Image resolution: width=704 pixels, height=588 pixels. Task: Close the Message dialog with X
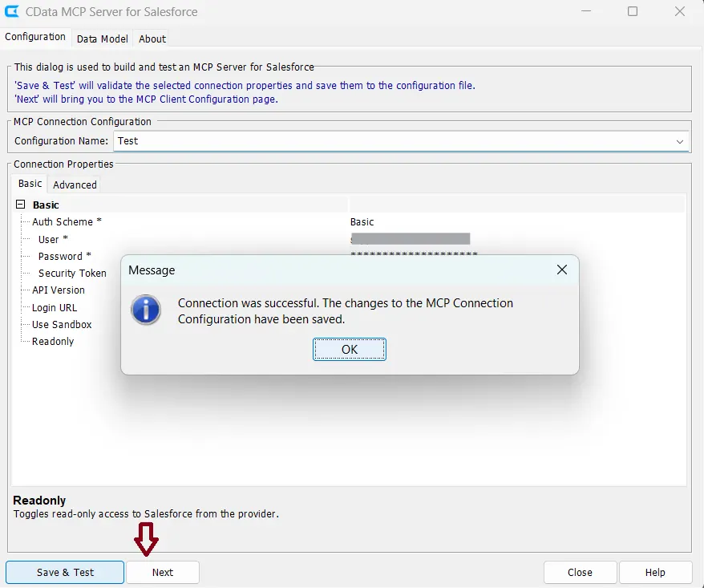(x=562, y=270)
